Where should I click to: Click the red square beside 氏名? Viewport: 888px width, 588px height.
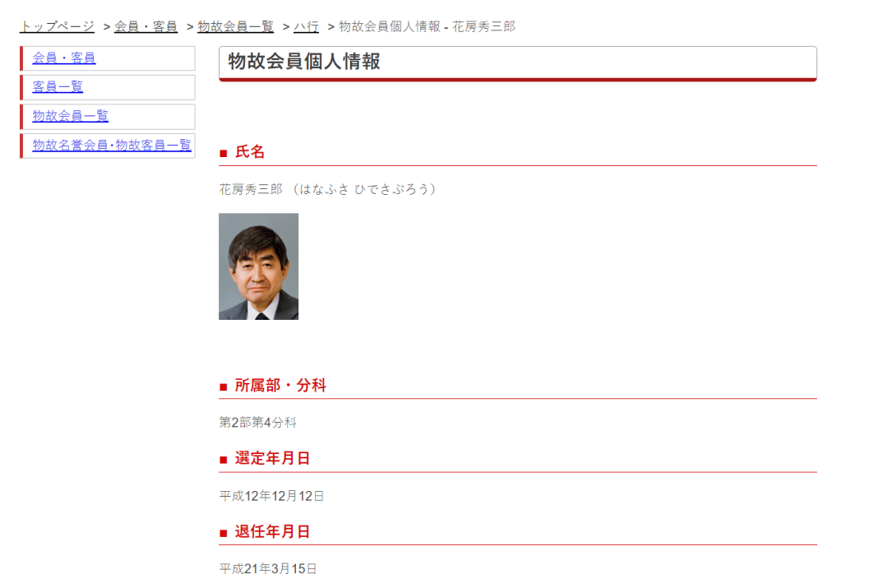(223, 153)
